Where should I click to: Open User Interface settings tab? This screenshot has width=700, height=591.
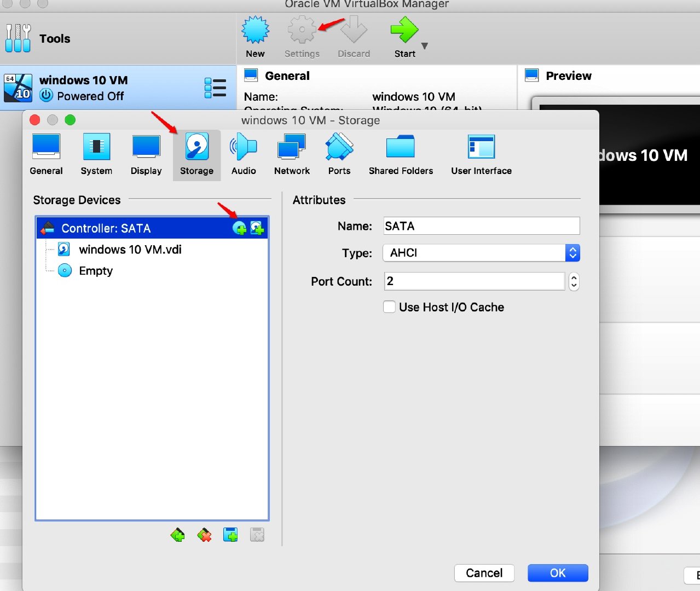[481, 155]
